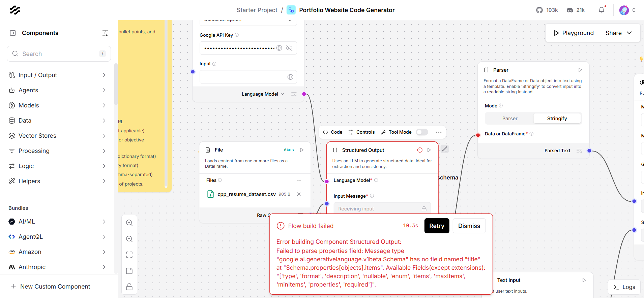Expand Models category
This screenshot has height=298, width=644.
(x=57, y=105)
